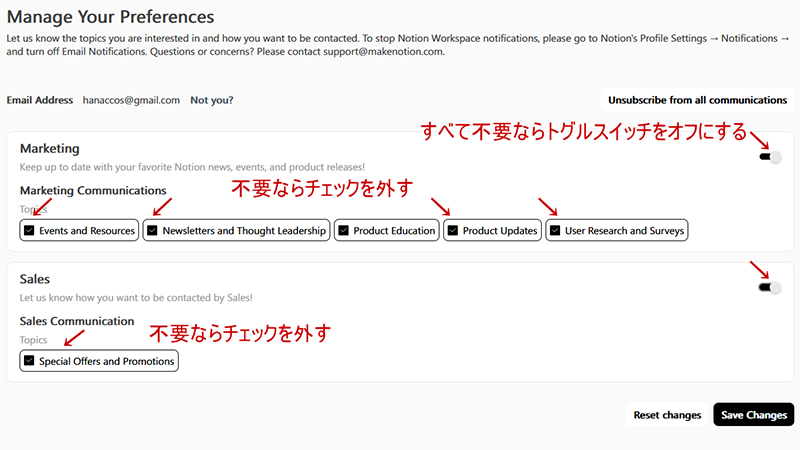The width and height of the screenshot is (800, 450).
Task: Save preferences with Save Changes button
Action: coord(754,415)
